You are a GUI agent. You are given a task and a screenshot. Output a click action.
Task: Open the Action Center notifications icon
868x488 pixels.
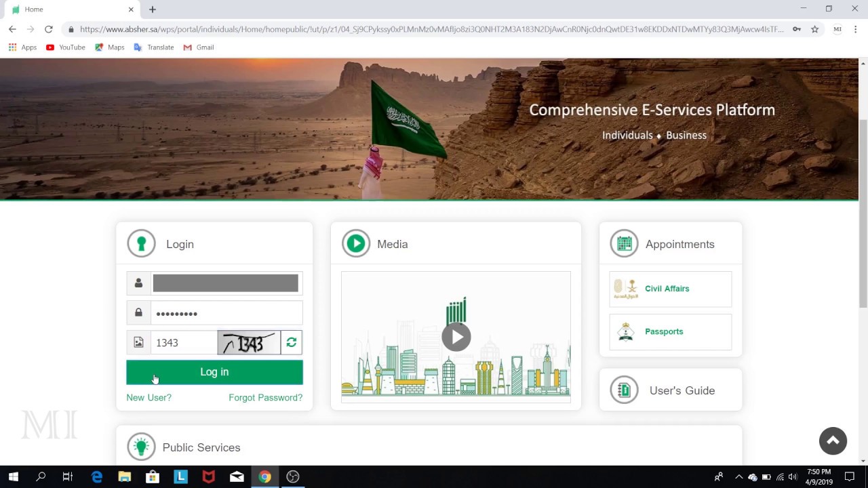pyautogui.click(x=849, y=476)
